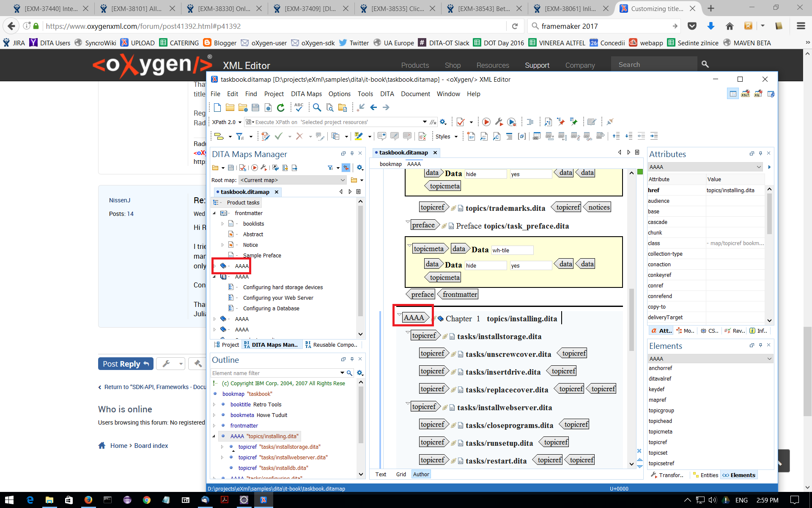Click the href attribute value cell
The image size is (812, 508).
pos(735,190)
